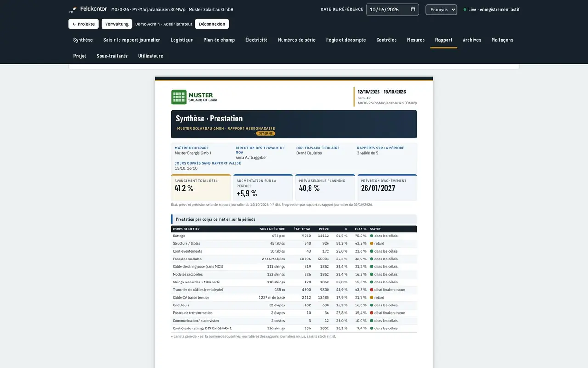Go to the Électricité tab
This screenshot has width=588, height=368.
coord(256,40)
